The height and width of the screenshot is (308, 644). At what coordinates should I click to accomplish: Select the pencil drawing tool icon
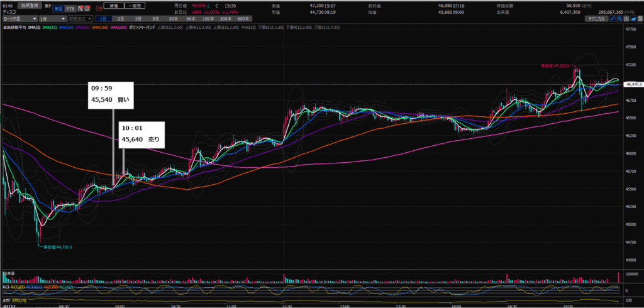pos(613,19)
